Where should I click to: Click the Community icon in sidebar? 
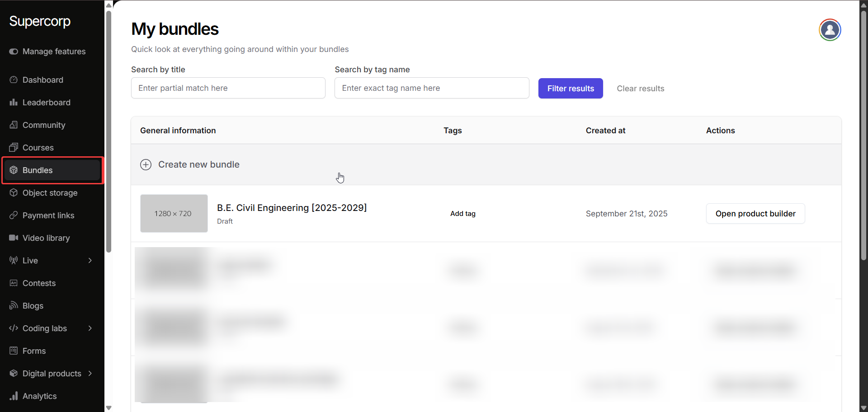14,125
